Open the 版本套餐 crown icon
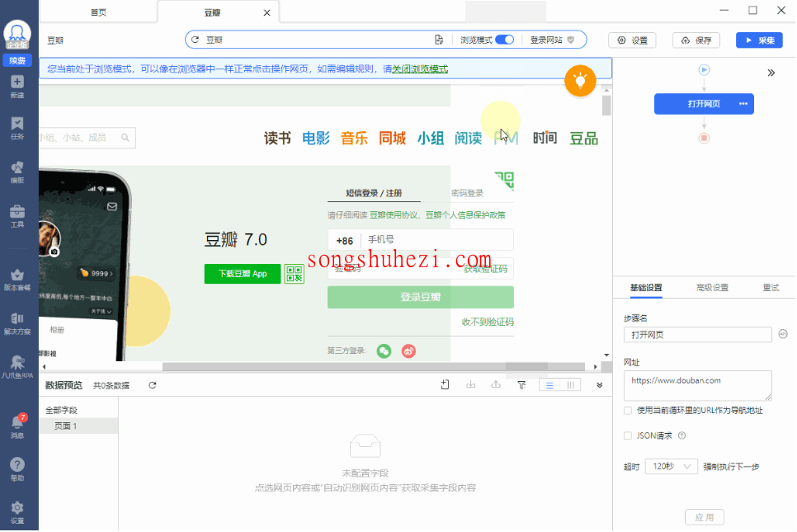This screenshot has height=532, width=797. point(17,280)
